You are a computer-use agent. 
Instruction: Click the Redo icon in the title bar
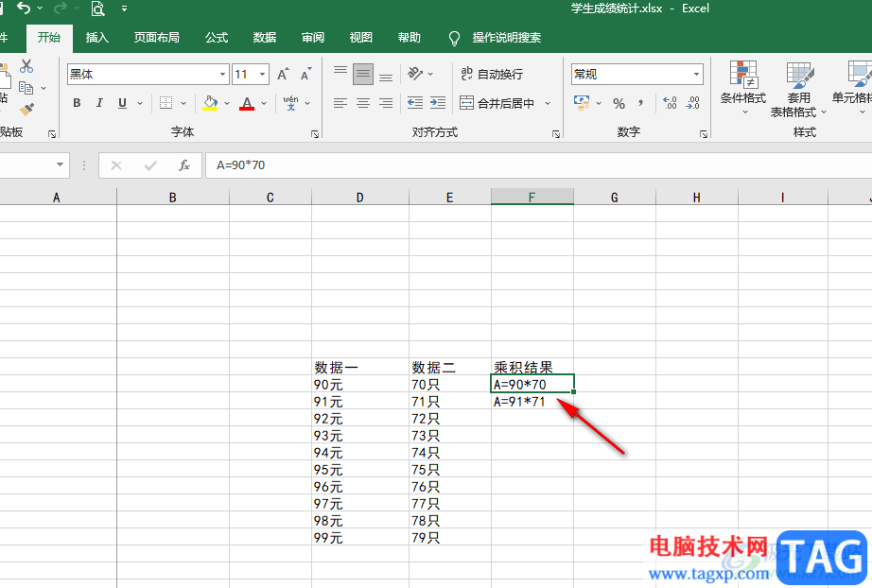(x=61, y=9)
